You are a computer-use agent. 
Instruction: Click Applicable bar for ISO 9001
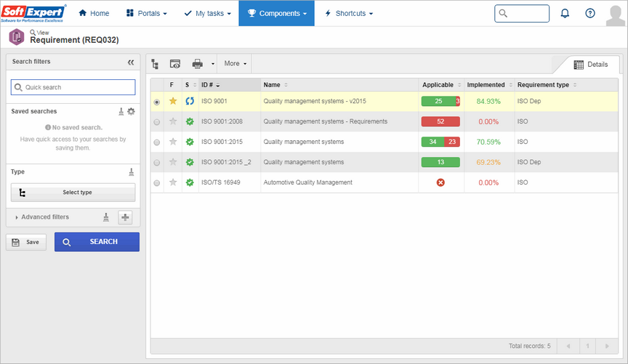pos(440,101)
